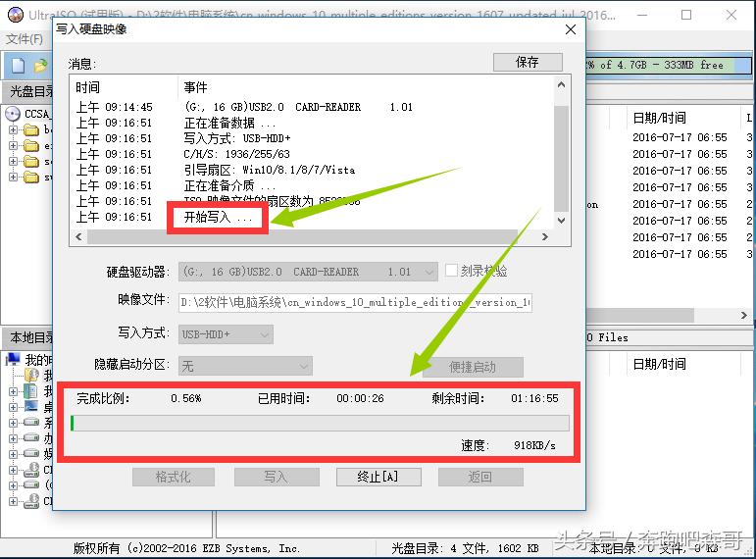Click the UltraISO app icon in title bar
Viewport: 756px width, 559px height.
(16, 15)
